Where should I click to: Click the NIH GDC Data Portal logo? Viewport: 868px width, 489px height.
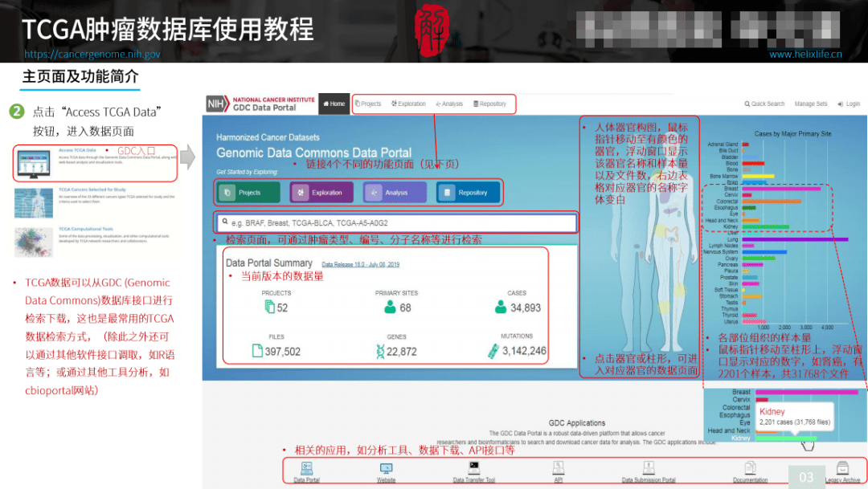[x=260, y=104]
